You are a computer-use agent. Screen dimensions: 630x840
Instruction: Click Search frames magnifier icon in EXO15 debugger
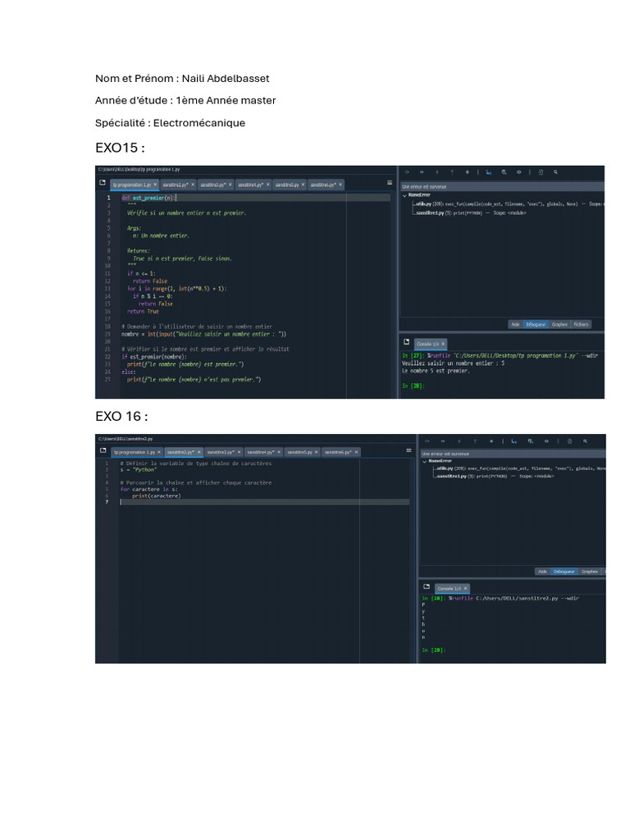click(555, 172)
